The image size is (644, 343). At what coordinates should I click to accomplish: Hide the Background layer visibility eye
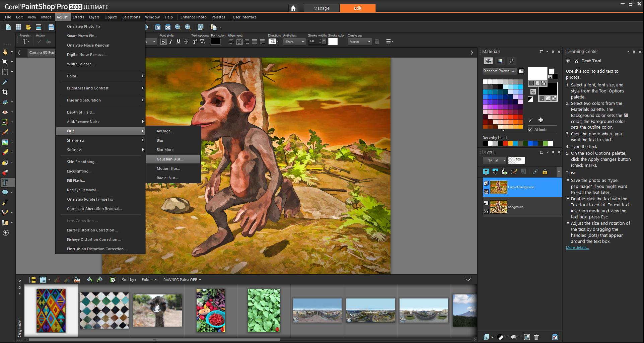pos(486,211)
